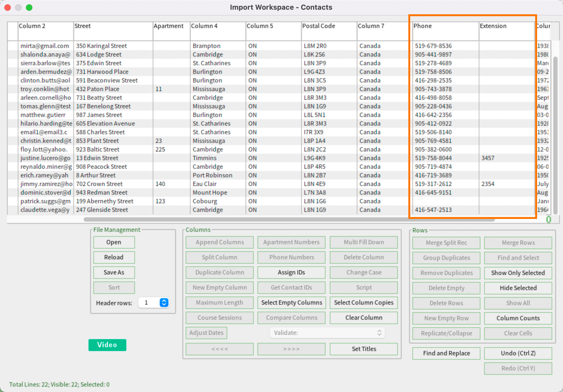Screen dimensions: 563x392
Task: Click the Save As button
Action: tap(113, 272)
